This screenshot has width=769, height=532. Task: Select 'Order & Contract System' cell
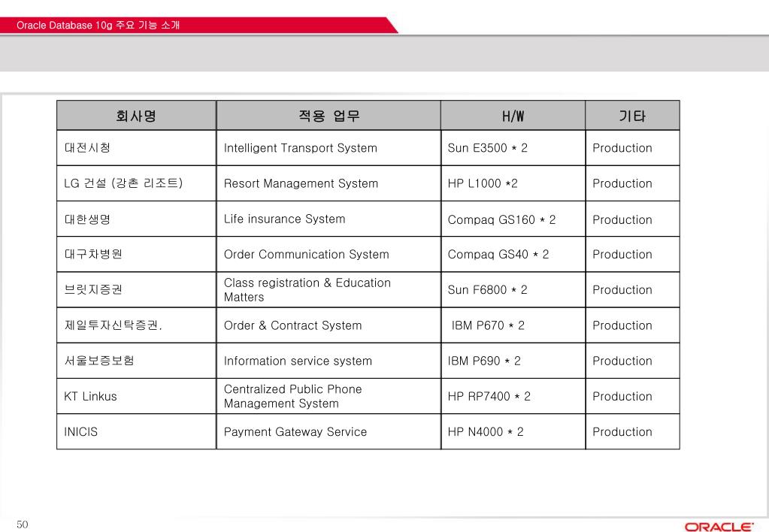[328, 325]
